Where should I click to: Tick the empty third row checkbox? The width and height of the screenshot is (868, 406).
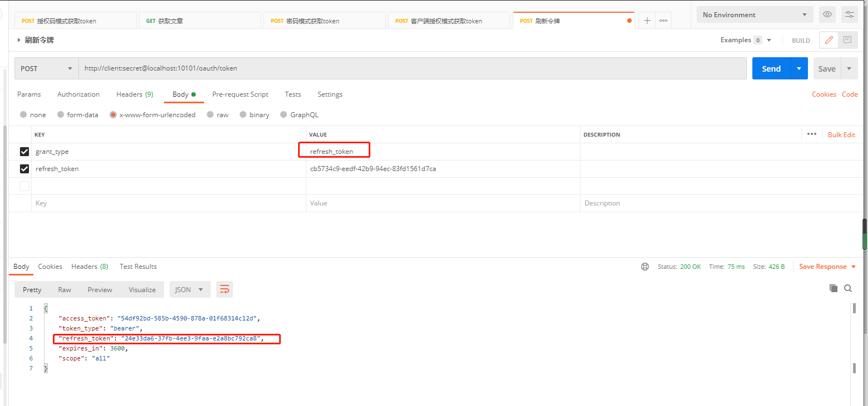(24, 186)
